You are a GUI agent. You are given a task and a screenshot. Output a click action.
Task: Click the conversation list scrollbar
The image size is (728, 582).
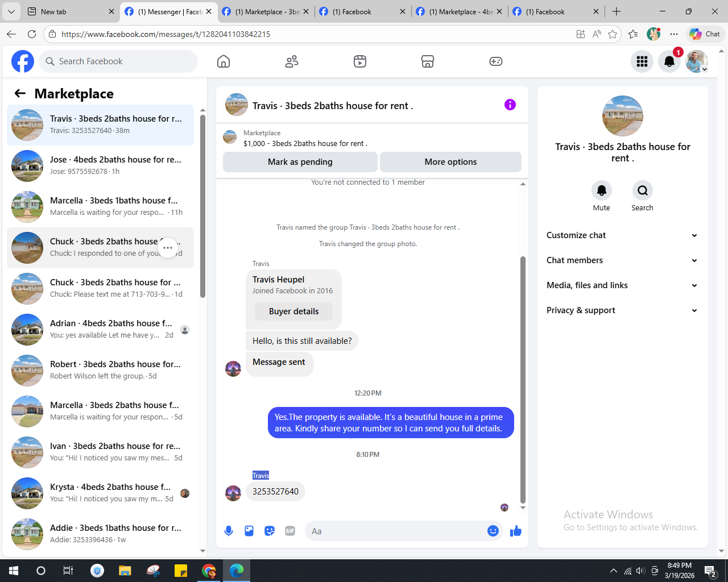pos(203,206)
